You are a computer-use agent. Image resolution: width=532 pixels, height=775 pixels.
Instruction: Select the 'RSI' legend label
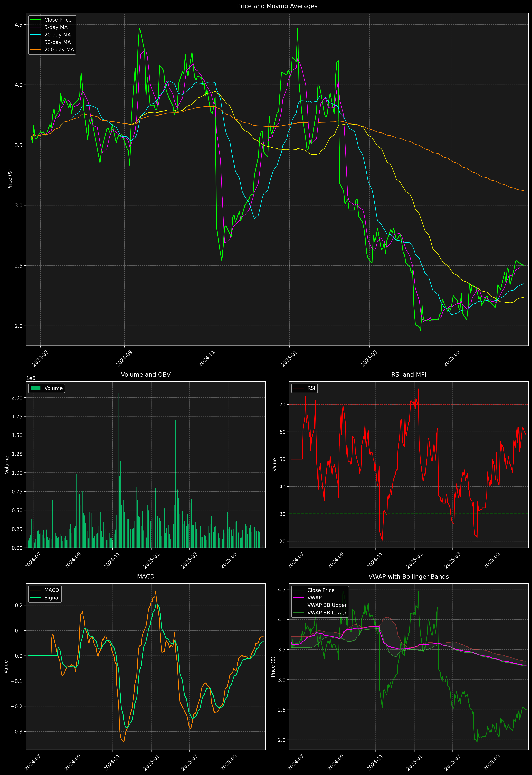pos(311,388)
